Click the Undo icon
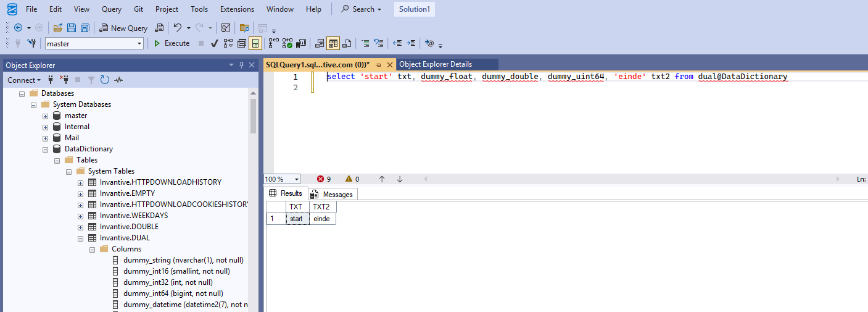 178,28
